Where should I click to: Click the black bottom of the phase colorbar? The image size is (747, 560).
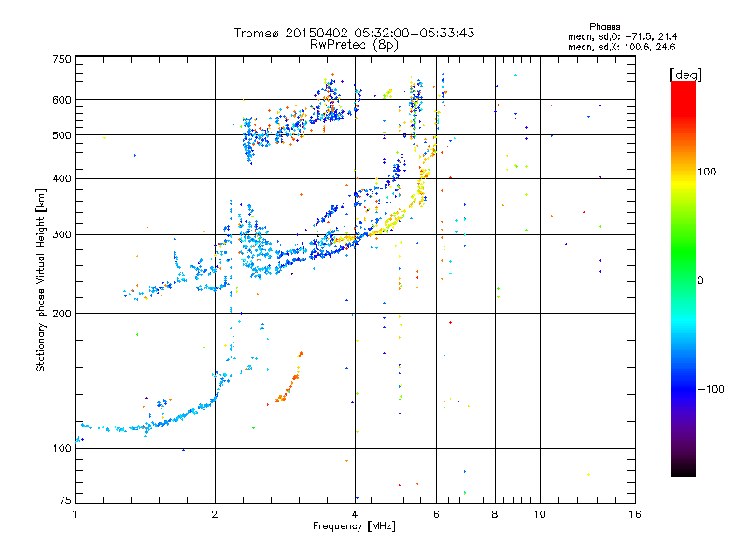pos(684,470)
